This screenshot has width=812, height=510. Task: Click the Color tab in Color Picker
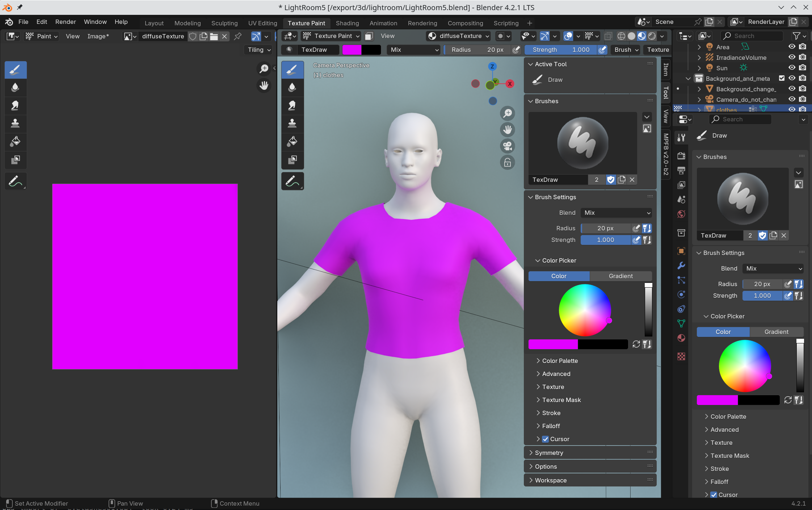point(559,276)
